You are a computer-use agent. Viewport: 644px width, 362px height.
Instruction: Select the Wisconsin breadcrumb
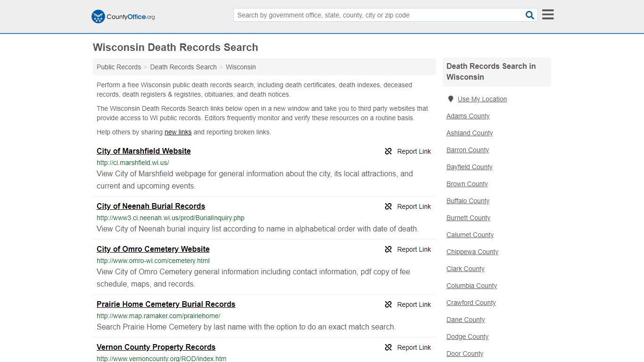point(241,67)
